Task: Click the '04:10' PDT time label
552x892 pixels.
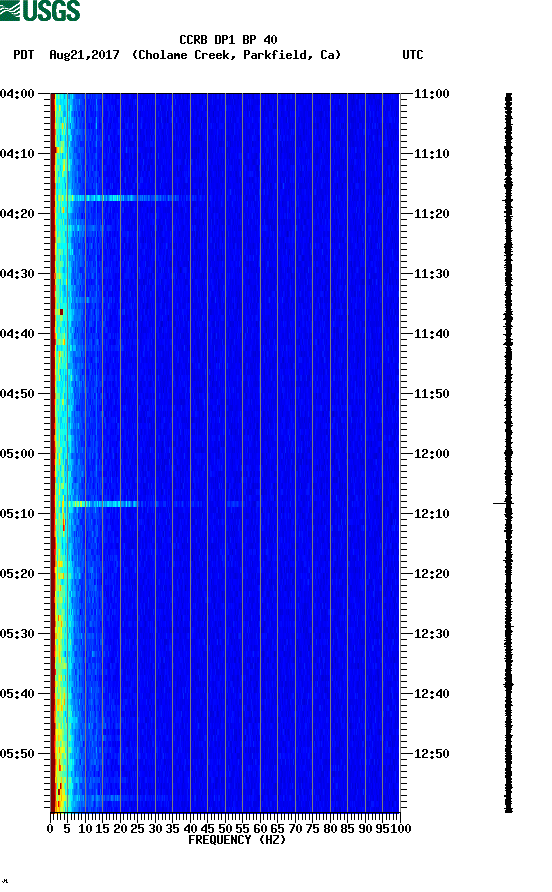Action: click(x=18, y=154)
